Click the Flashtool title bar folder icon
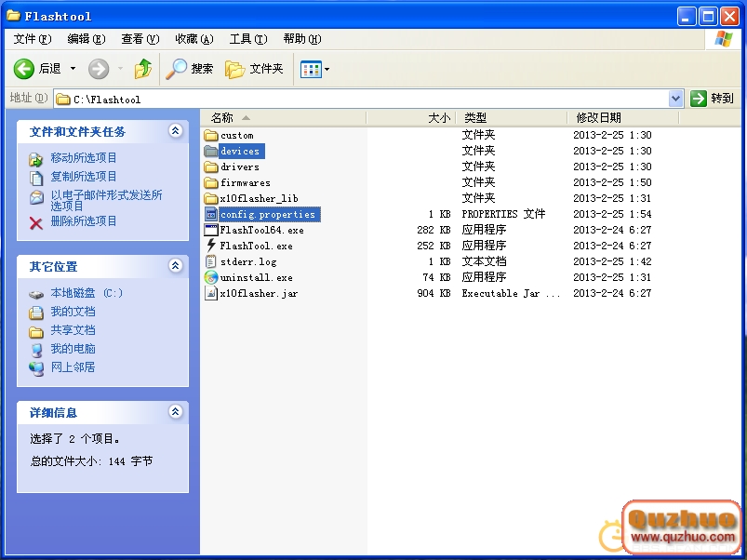This screenshot has height=560, width=747. point(13,16)
